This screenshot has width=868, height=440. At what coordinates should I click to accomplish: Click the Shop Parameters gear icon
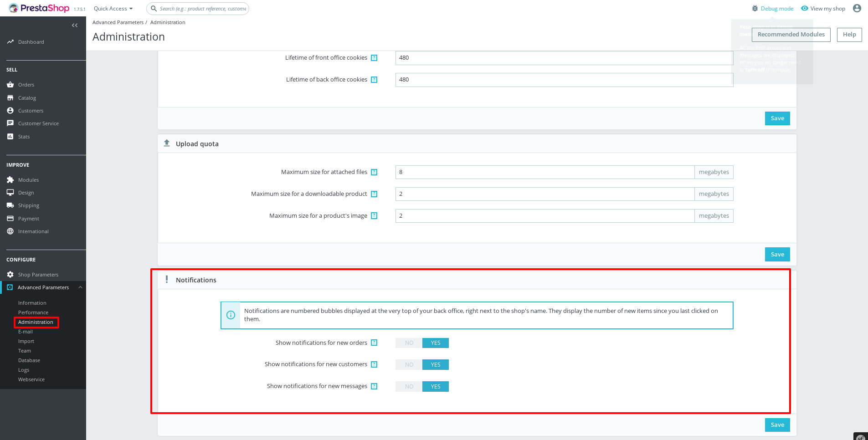click(x=10, y=275)
